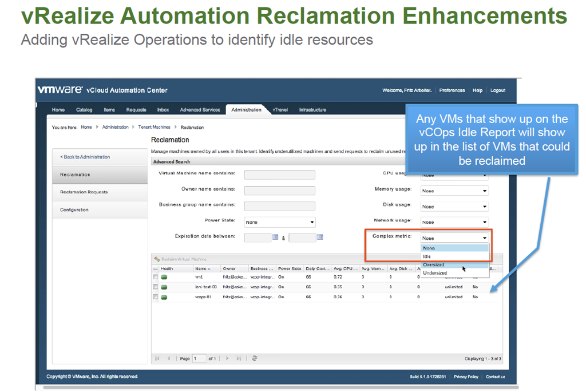This screenshot has height=392, width=586.
Task: Click the Advanced Search section header
Action: [279, 162]
